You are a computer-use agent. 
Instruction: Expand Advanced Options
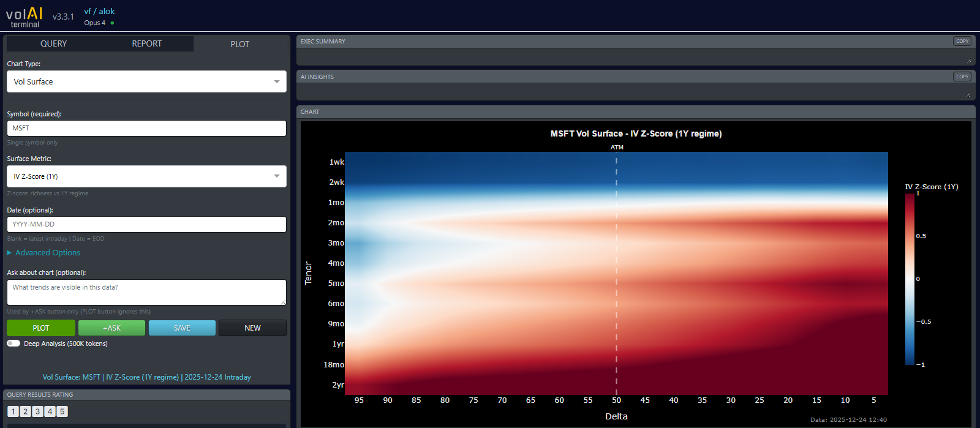pyautogui.click(x=43, y=252)
